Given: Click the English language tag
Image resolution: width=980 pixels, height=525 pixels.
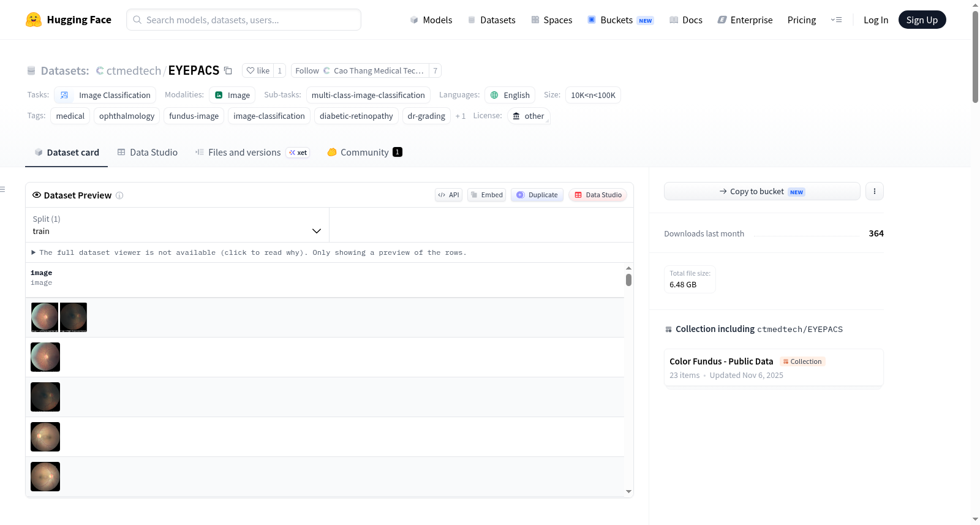Looking at the screenshot, I should [510, 95].
